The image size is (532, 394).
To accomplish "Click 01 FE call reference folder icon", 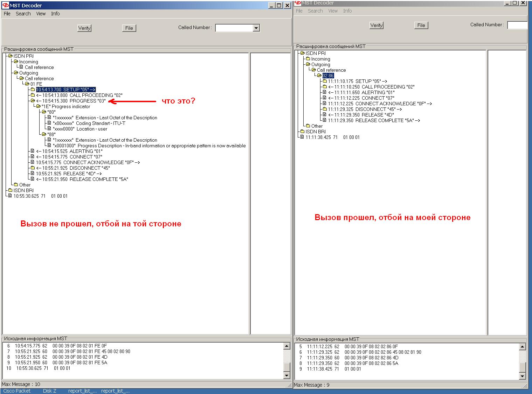I will [27, 84].
